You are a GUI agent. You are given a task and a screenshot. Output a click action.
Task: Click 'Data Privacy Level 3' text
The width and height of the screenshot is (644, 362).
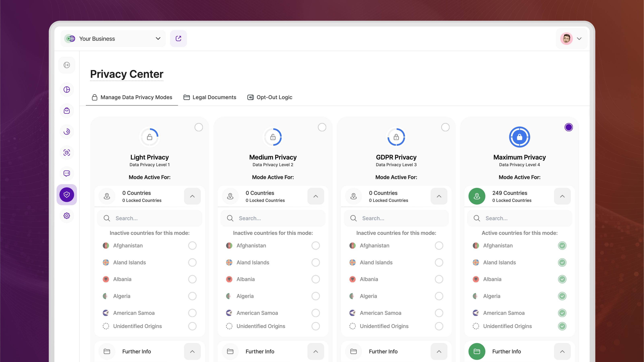pyautogui.click(x=396, y=165)
